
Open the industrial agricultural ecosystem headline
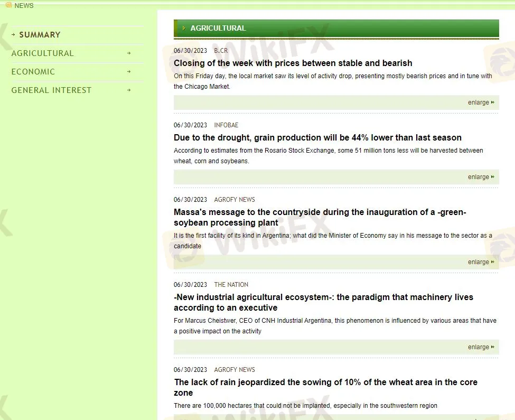tap(324, 302)
